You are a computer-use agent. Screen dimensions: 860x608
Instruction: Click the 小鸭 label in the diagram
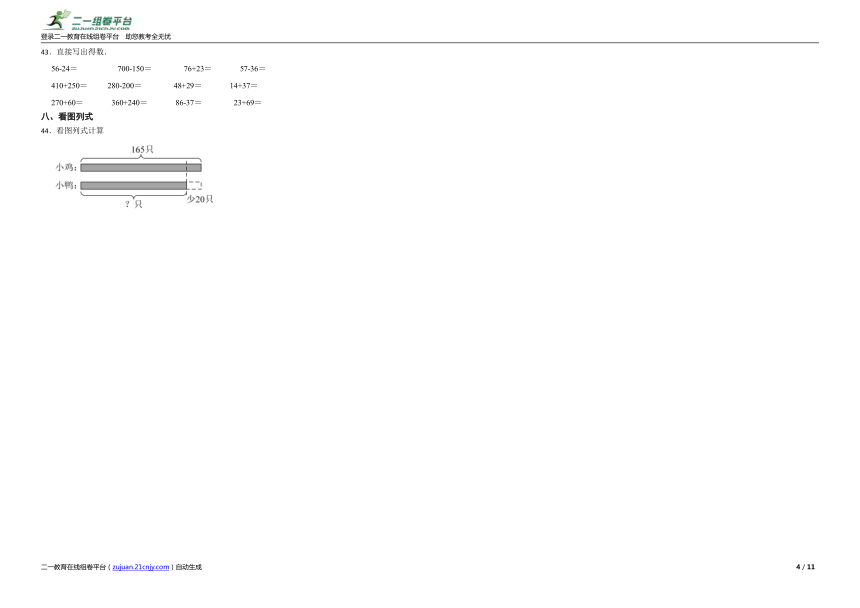(66, 185)
